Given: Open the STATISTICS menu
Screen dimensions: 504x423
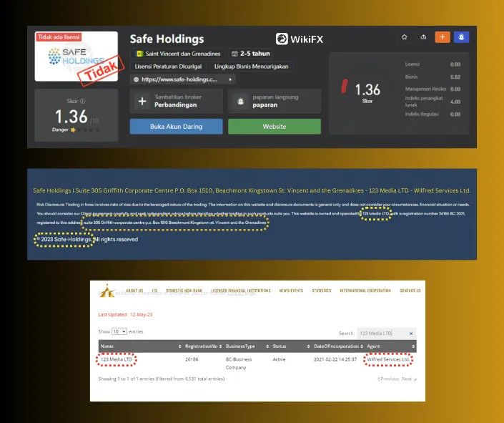Looking at the screenshot, I should (322, 291).
